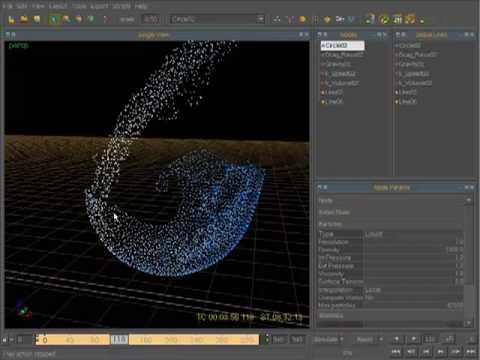
Task: Open the Edit menu
Action: (x=22, y=6)
